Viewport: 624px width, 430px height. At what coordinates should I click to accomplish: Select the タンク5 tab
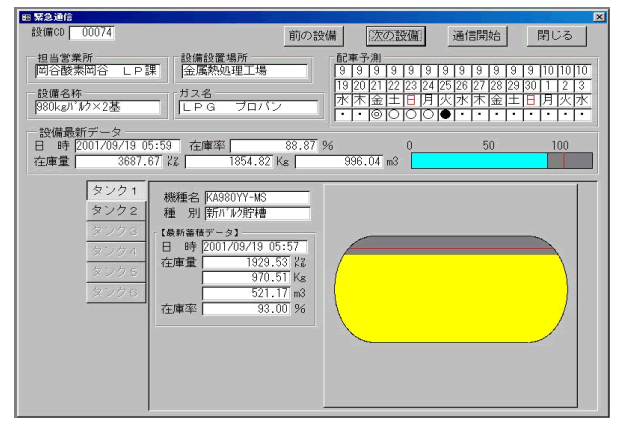click(116, 272)
